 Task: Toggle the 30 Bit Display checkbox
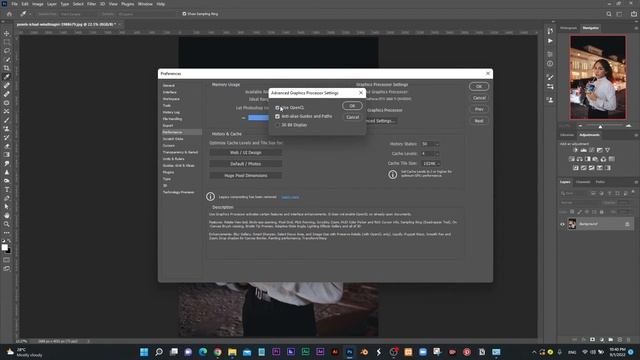tap(278, 125)
